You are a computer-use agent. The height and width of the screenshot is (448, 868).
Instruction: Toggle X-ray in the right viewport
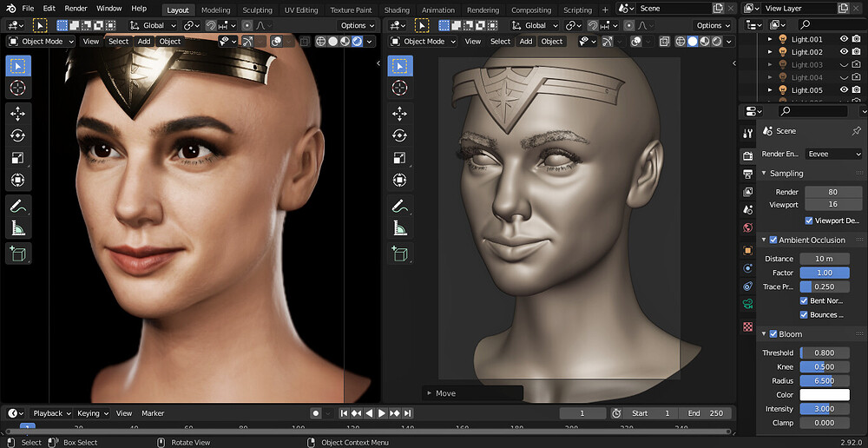point(664,42)
